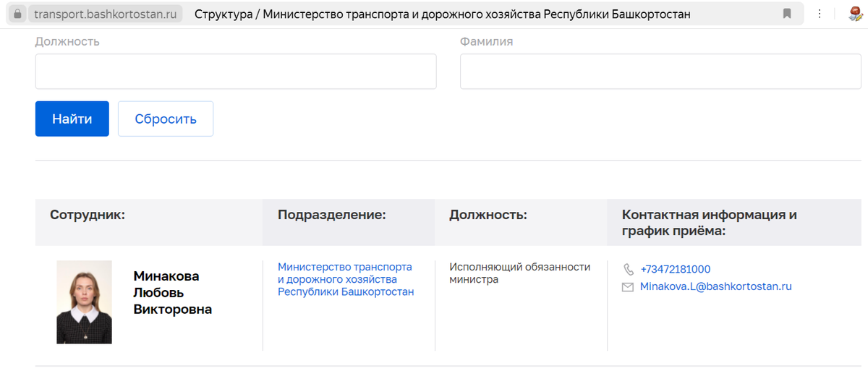Click the Найти button
This screenshot has width=868, height=371.
click(72, 119)
